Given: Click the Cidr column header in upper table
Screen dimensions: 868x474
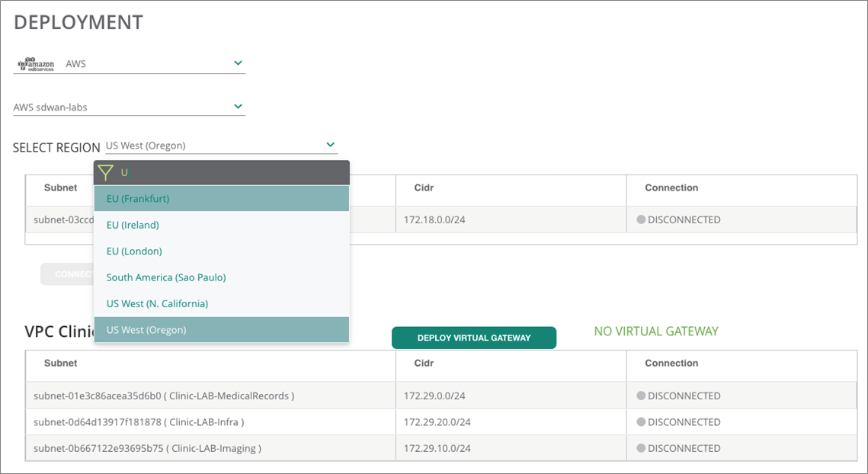Looking at the screenshot, I should pos(424,187).
